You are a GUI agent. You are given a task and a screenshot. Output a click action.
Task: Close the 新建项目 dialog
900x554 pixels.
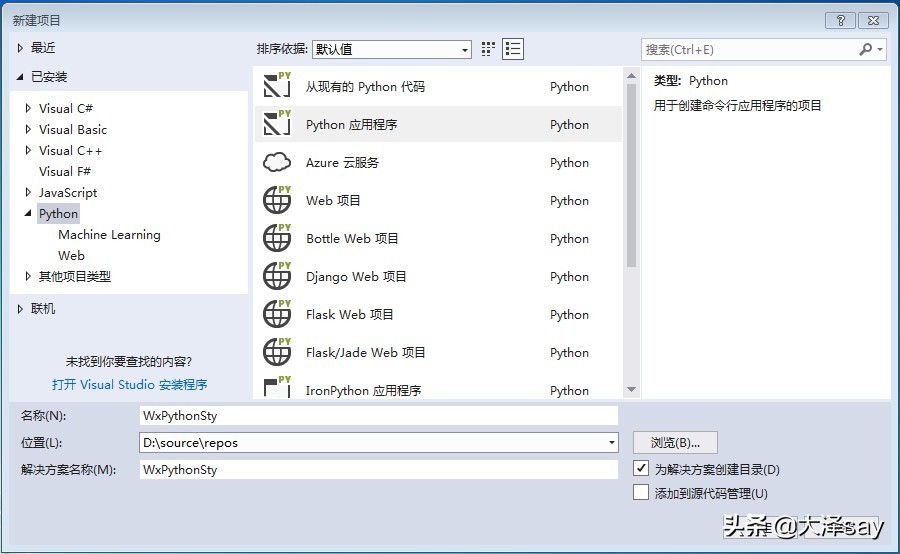click(x=873, y=21)
